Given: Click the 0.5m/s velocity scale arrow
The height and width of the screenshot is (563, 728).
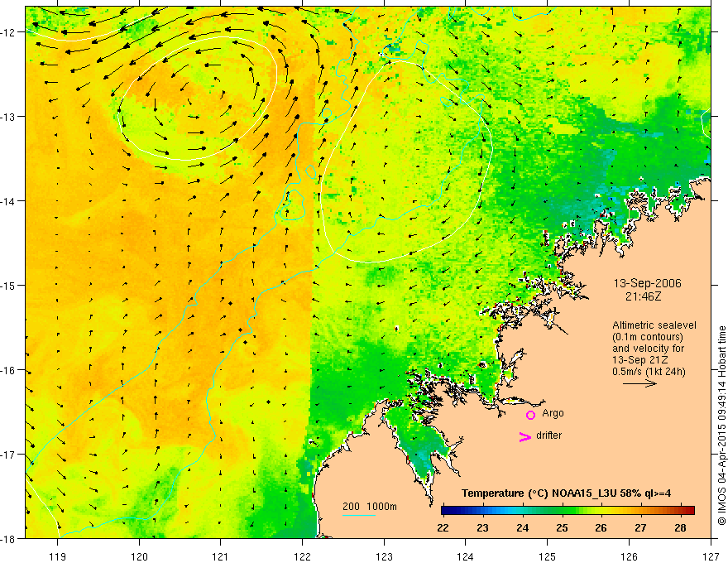Looking at the screenshot, I should 639,383.
